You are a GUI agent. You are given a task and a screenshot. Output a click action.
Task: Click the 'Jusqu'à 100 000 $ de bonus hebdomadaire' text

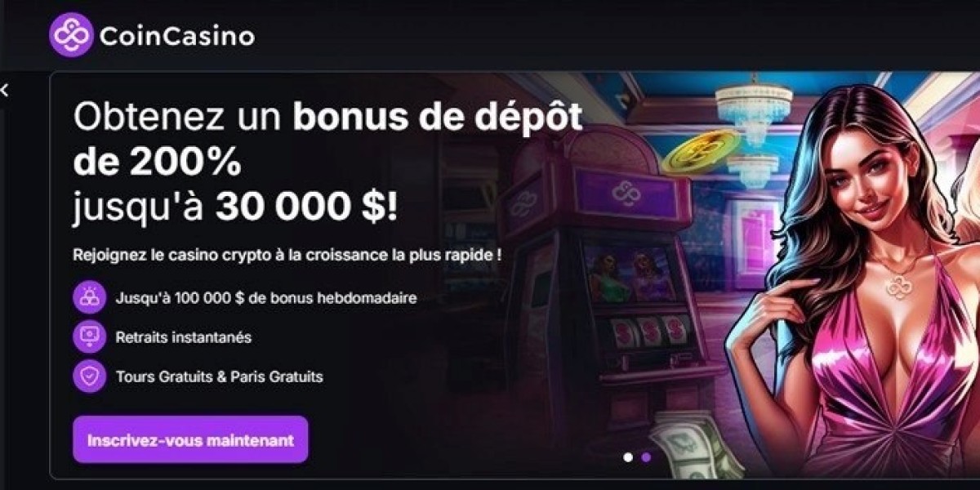(x=266, y=298)
